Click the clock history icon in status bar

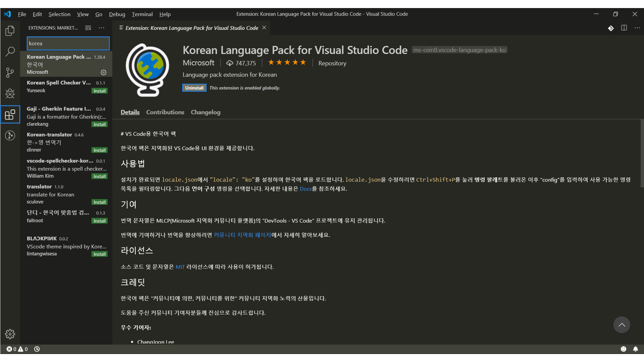point(37,349)
